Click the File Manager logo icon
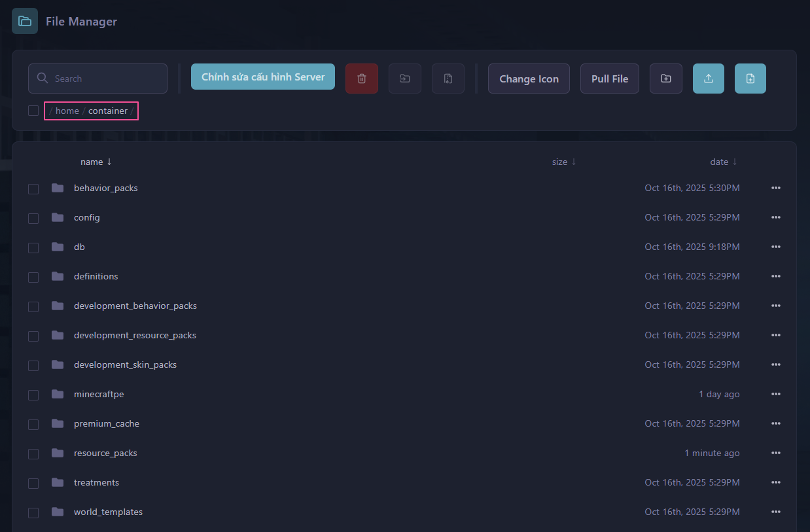This screenshot has width=810, height=532. (25, 21)
